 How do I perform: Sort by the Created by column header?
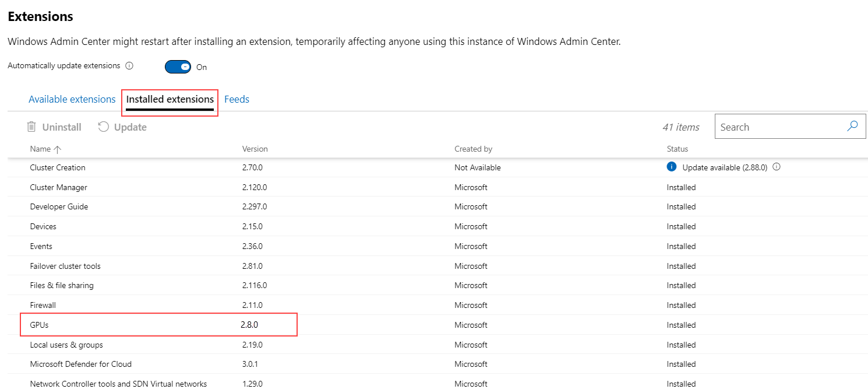474,149
